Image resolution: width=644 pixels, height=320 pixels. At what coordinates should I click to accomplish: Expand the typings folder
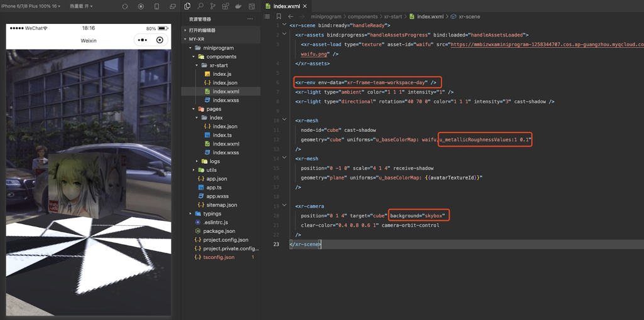tap(212, 213)
